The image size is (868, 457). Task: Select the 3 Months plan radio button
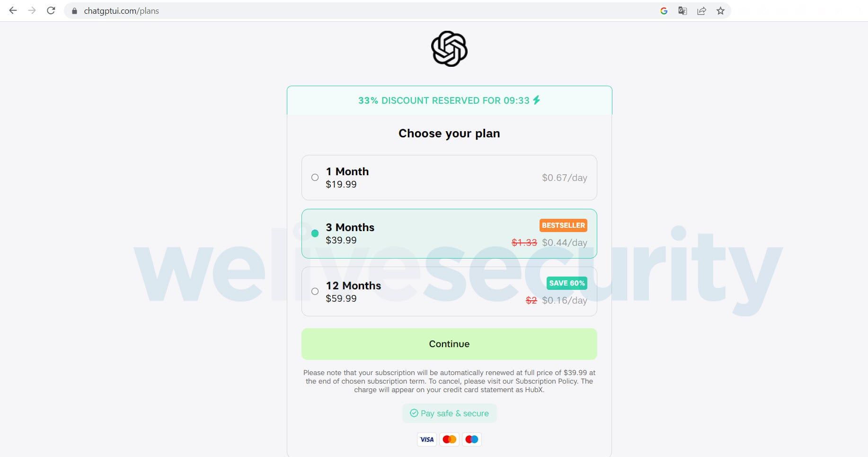tap(315, 233)
